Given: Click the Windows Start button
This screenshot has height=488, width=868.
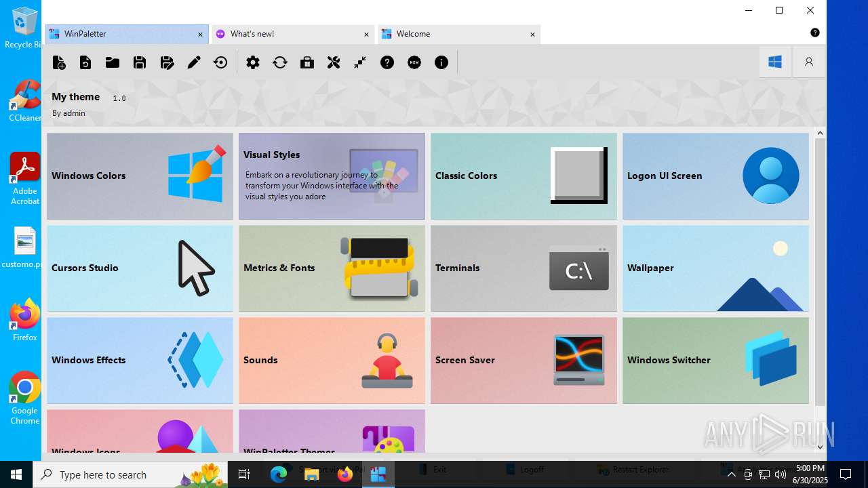Looking at the screenshot, I should pyautogui.click(x=16, y=474).
